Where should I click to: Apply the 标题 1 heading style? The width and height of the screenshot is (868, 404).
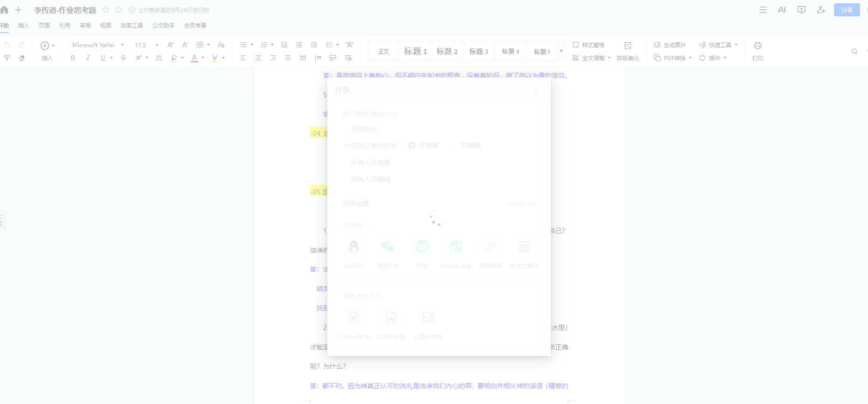tap(415, 51)
